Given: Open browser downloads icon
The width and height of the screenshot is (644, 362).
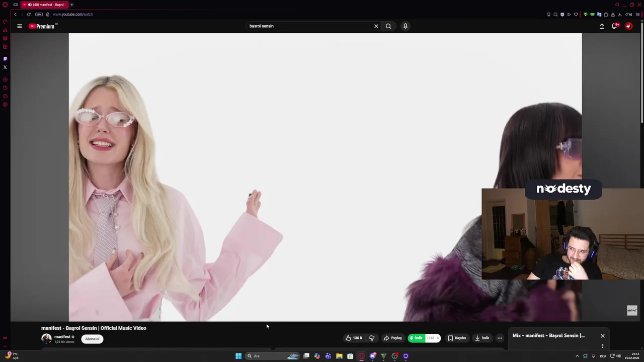Looking at the screenshot, I should (x=619, y=14).
